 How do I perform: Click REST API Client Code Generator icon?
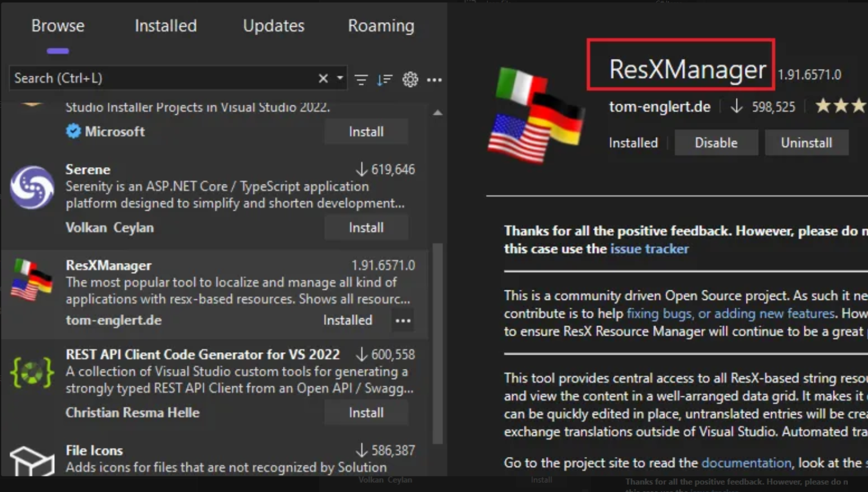(x=32, y=373)
